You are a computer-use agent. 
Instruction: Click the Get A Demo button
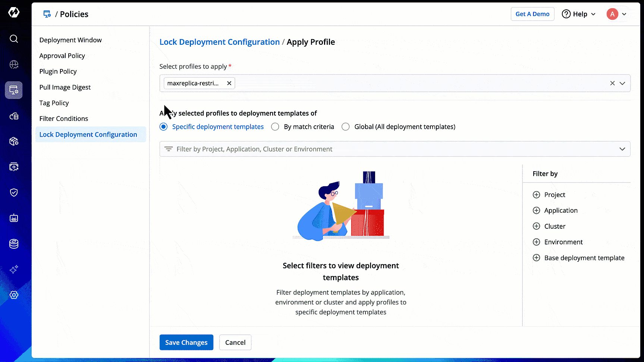(x=532, y=14)
